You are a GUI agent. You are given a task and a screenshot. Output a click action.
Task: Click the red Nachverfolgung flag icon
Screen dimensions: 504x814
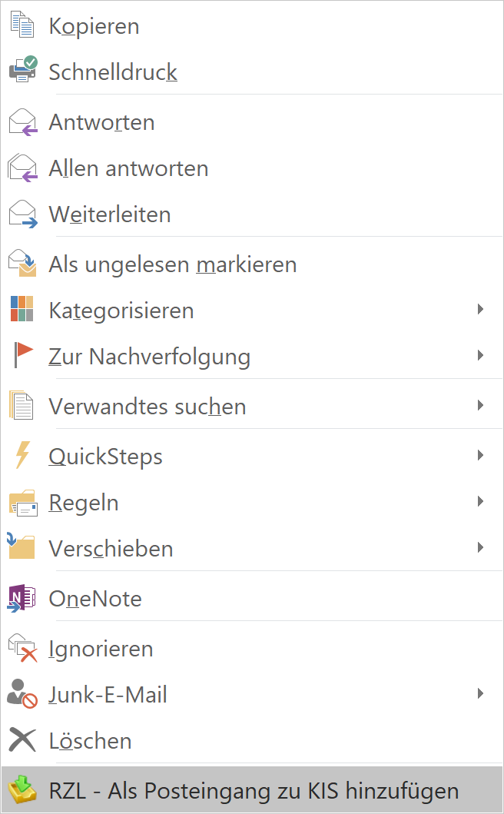22,355
